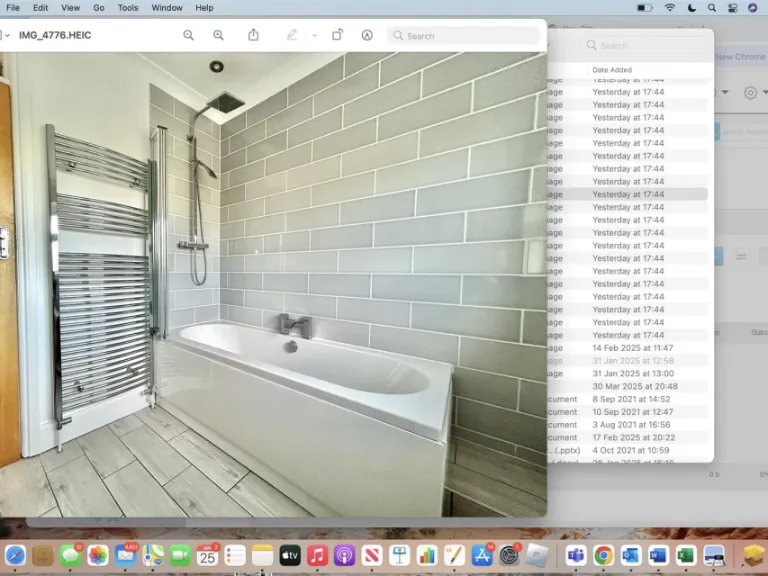Open Preview app icon in the Dock

click(714, 555)
